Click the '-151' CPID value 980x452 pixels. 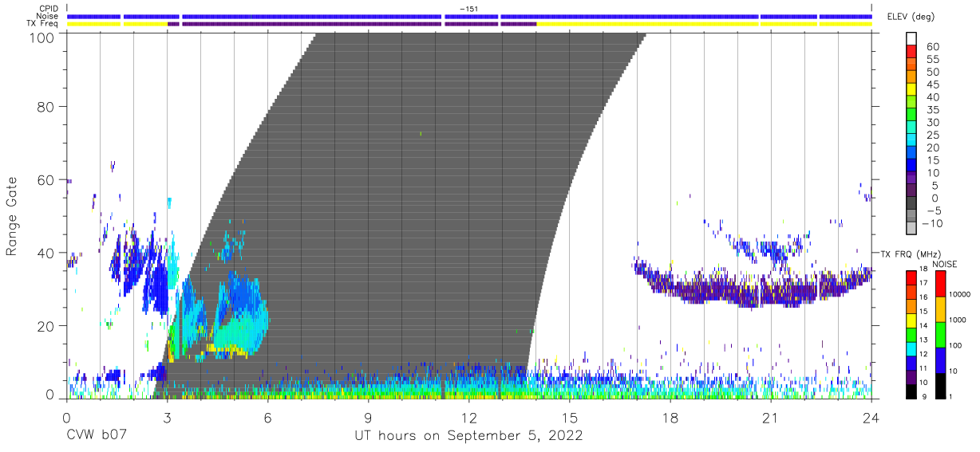(x=469, y=9)
